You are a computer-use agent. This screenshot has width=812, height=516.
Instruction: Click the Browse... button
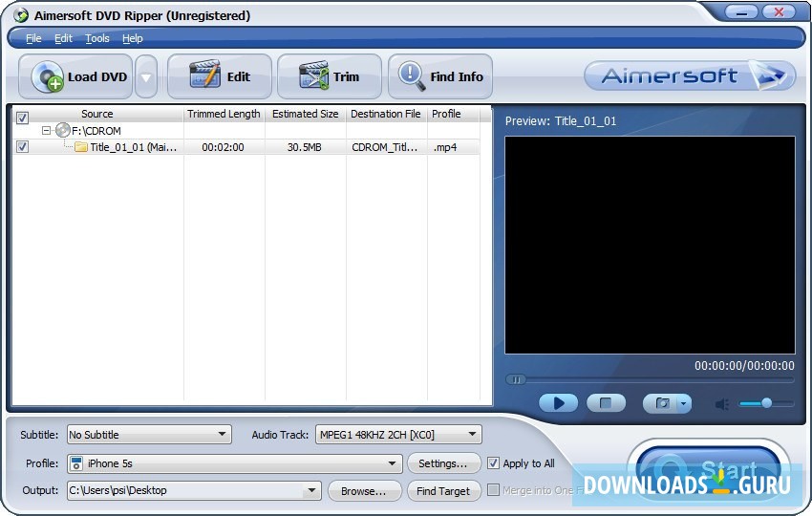point(364,490)
